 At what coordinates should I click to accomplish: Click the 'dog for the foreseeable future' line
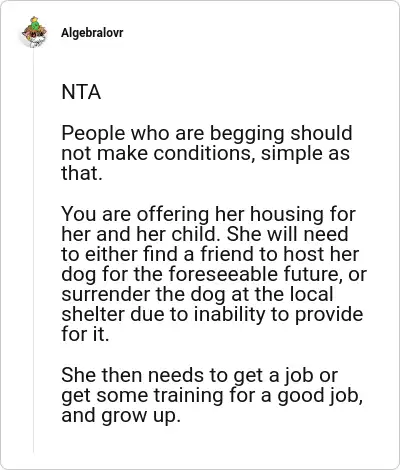[214, 274]
